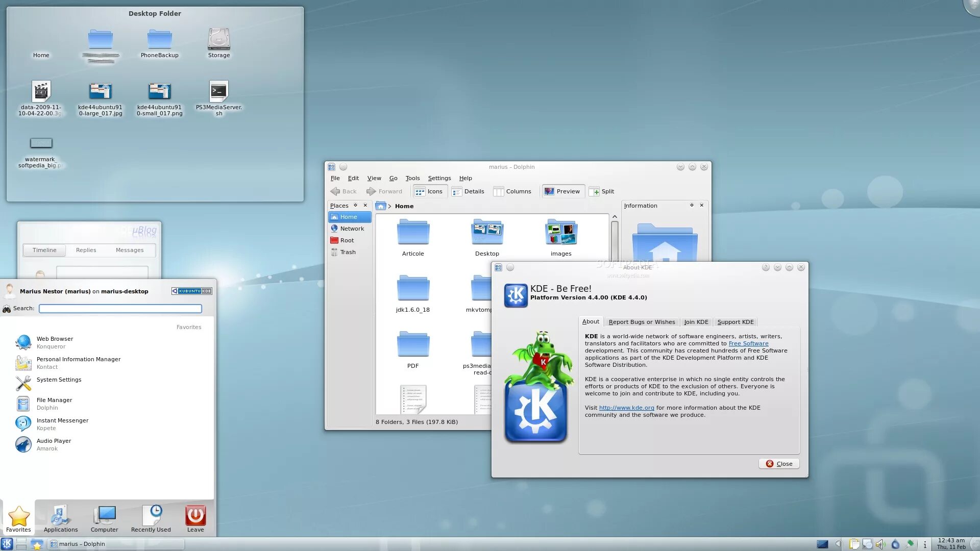
Task: Expand the breadcrumb arrow before Home
Action: point(389,207)
